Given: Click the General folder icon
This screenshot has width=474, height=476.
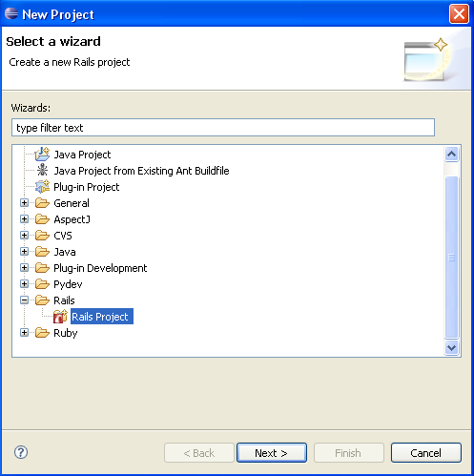Looking at the screenshot, I should click(42, 203).
